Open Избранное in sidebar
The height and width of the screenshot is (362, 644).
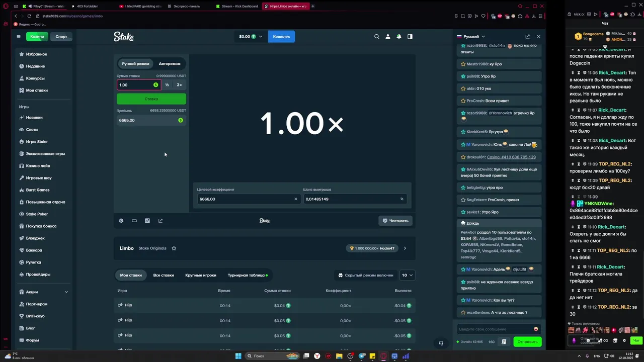coord(36,54)
